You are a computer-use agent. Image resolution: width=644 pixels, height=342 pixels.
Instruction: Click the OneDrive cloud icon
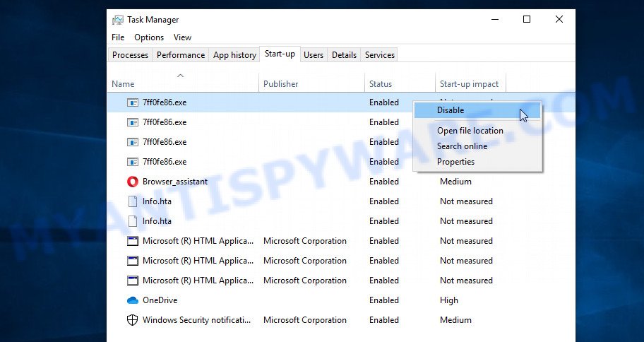click(132, 300)
